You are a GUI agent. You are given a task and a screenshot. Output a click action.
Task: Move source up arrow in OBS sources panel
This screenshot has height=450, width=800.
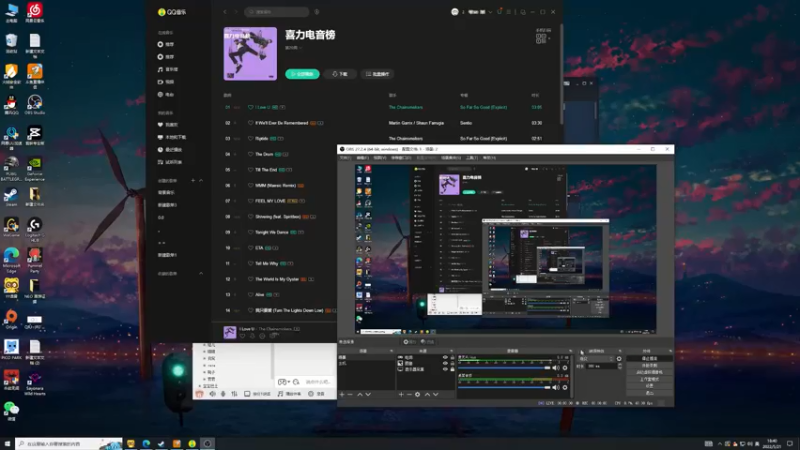(427, 394)
